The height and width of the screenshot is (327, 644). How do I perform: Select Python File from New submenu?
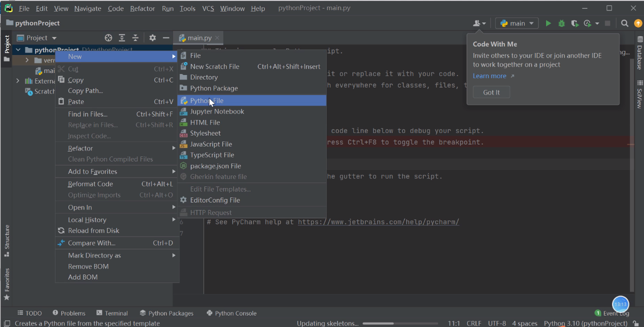point(206,100)
